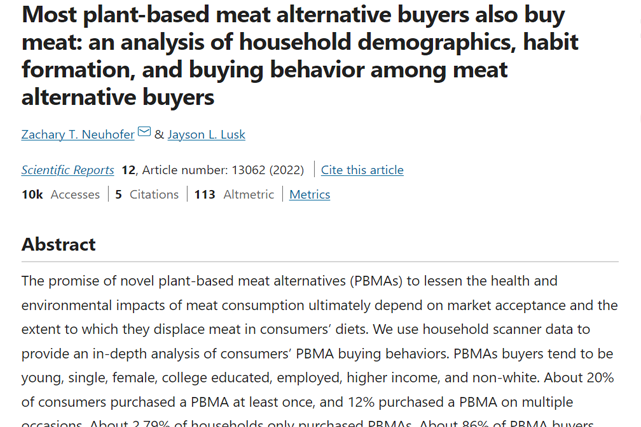Open author page for Jayson L. Lusk
Viewport: 641px width, 427px height.
click(x=206, y=134)
